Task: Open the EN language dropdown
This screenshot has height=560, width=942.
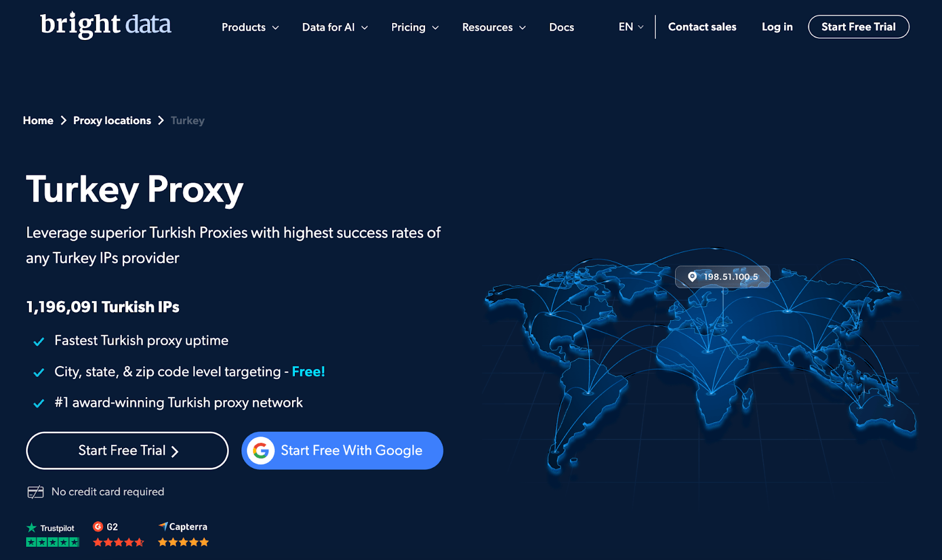Action: [631, 27]
